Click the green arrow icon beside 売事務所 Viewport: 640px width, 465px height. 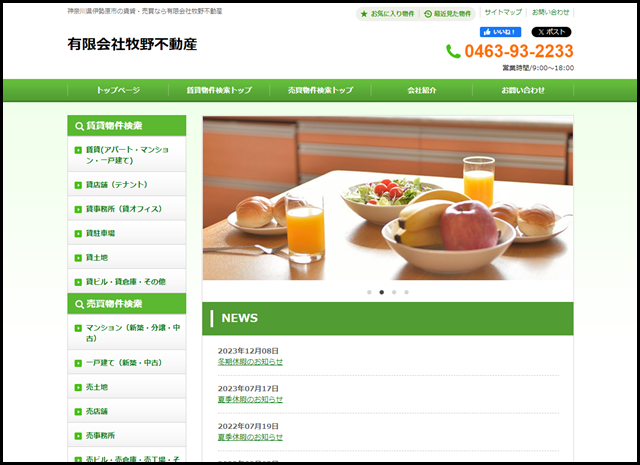[78, 436]
